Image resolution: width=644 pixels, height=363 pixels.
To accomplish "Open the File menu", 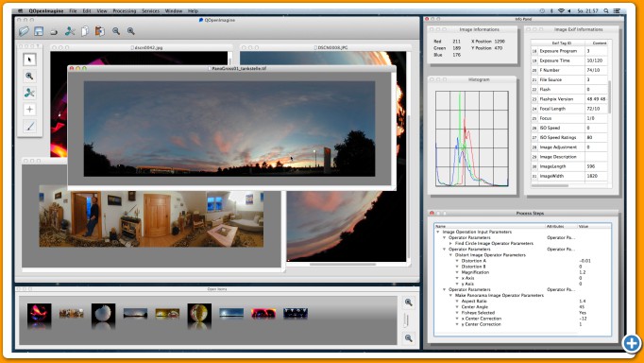I will click(73, 11).
